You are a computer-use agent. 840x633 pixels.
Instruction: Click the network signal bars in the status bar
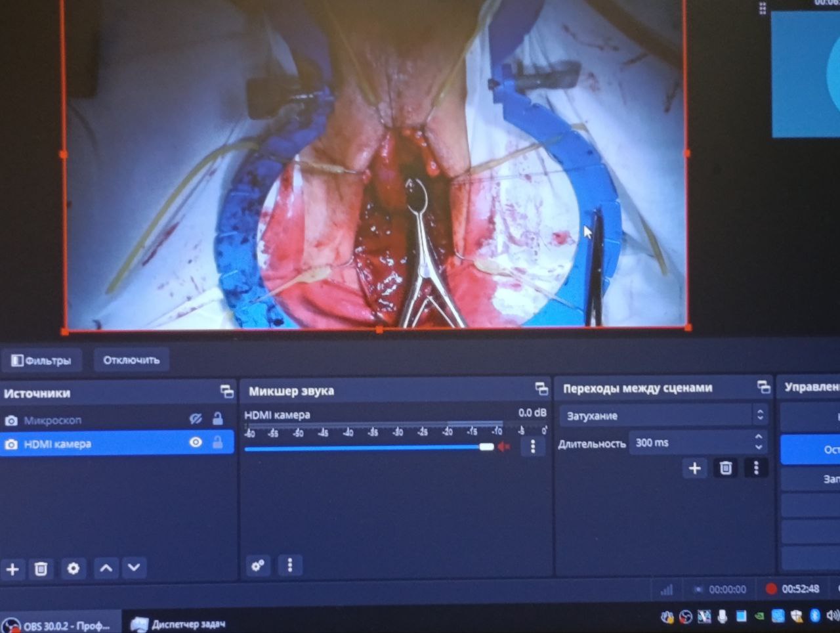tap(667, 590)
